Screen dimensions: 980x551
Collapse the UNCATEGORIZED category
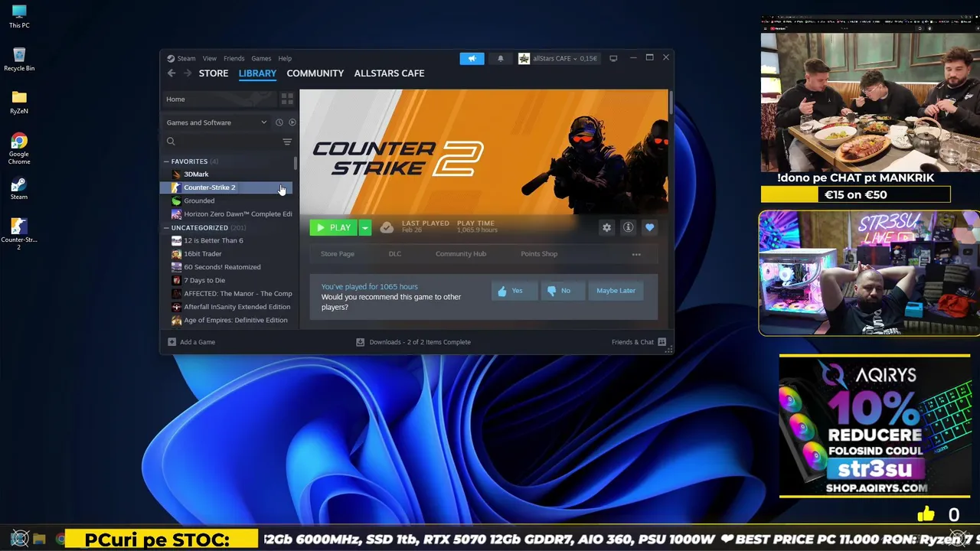(166, 228)
